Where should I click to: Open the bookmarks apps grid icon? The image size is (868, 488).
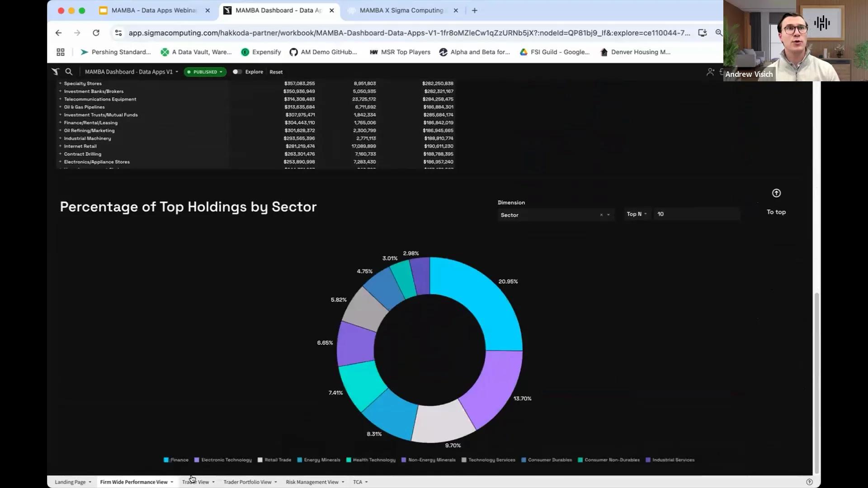[x=61, y=52]
